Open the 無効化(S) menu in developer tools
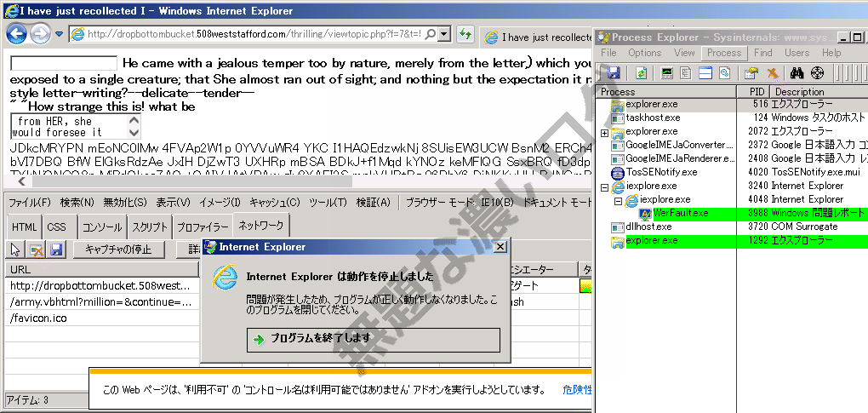Image resolution: width=868 pixels, height=413 pixels. point(125,203)
